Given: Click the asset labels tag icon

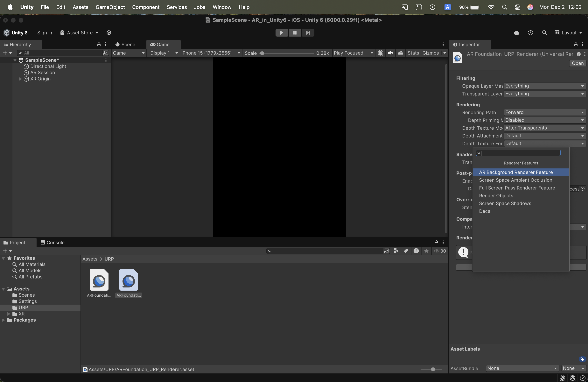Looking at the screenshot, I should 582,359.
